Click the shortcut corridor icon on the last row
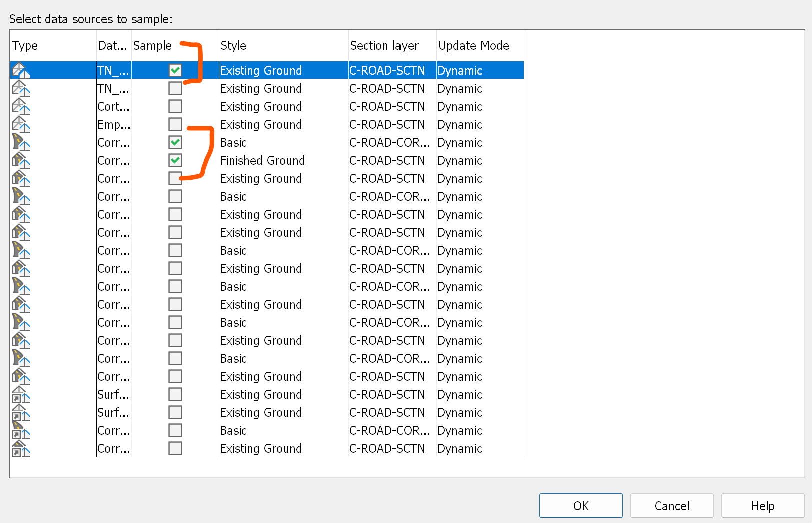This screenshot has width=812, height=523. click(x=20, y=448)
